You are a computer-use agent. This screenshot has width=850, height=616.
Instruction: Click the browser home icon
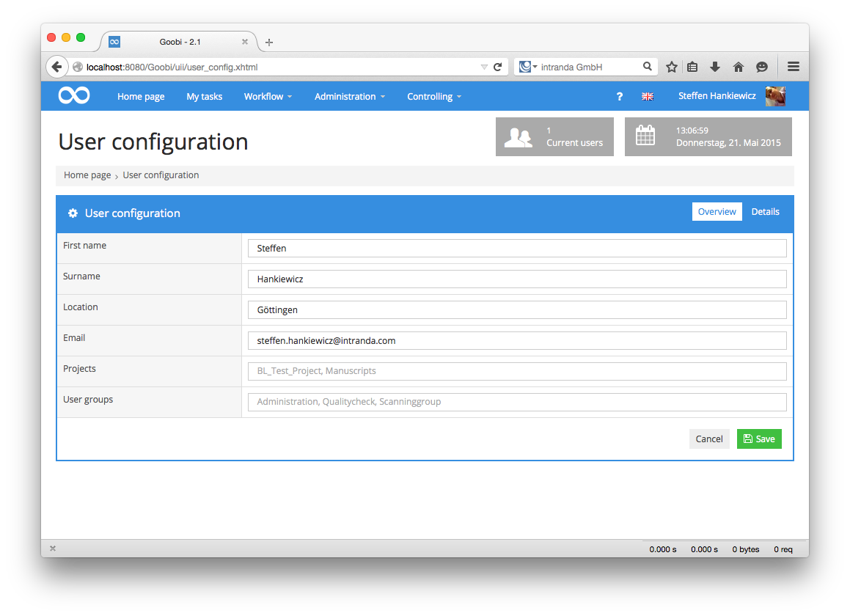coord(739,67)
